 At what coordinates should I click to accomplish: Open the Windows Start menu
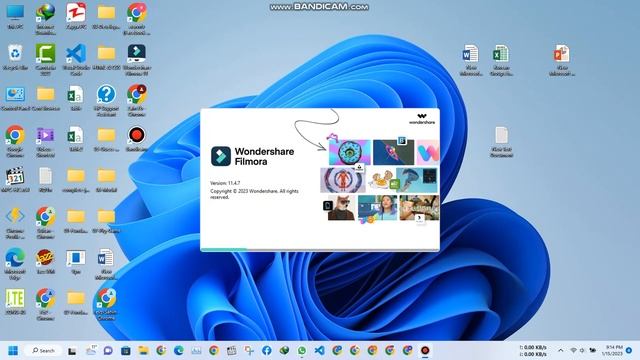coord(13,351)
